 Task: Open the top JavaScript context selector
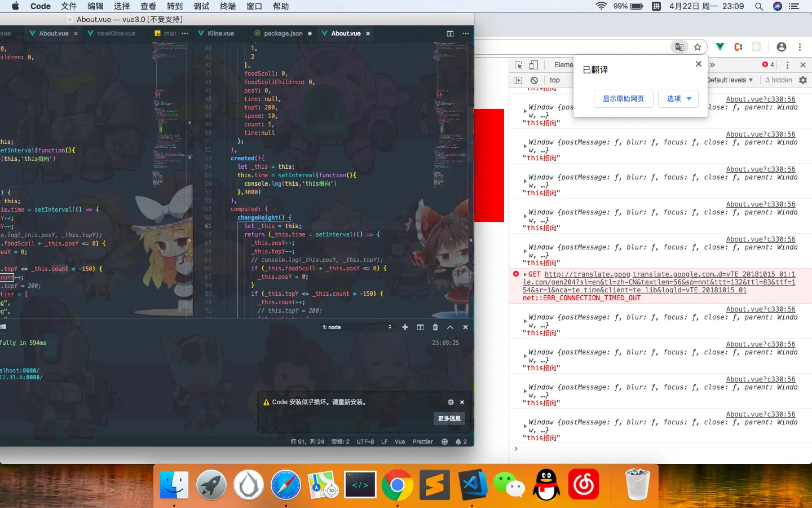(555, 80)
